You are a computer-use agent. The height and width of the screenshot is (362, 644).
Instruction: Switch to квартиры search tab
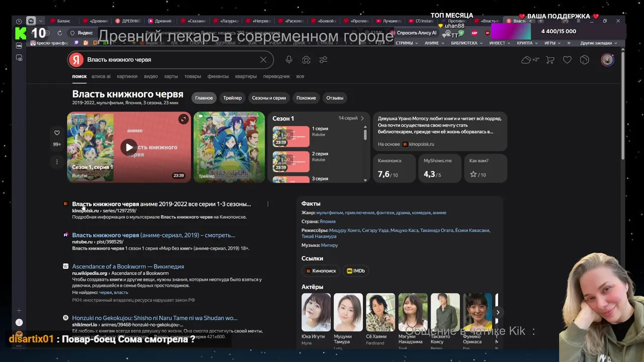246,76
